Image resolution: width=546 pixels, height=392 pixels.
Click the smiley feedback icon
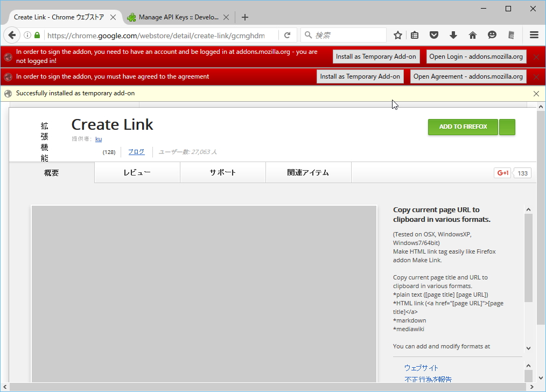492,34
